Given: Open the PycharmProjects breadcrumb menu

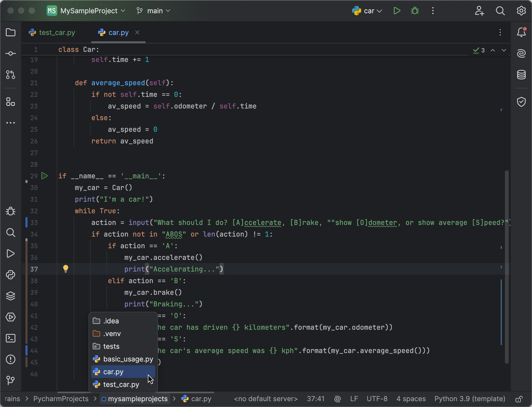Looking at the screenshot, I should [61, 399].
